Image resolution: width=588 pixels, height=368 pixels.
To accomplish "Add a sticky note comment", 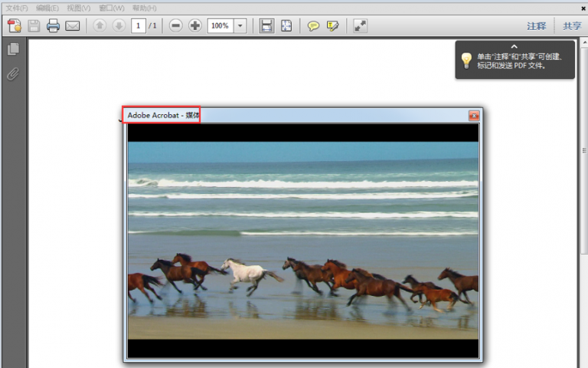I will click(313, 25).
